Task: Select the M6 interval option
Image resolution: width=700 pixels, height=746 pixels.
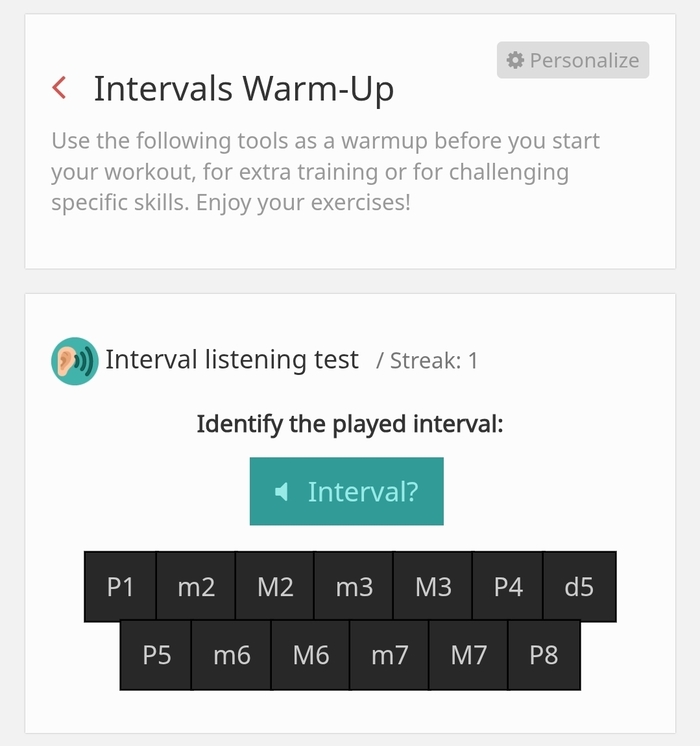Action: point(310,655)
